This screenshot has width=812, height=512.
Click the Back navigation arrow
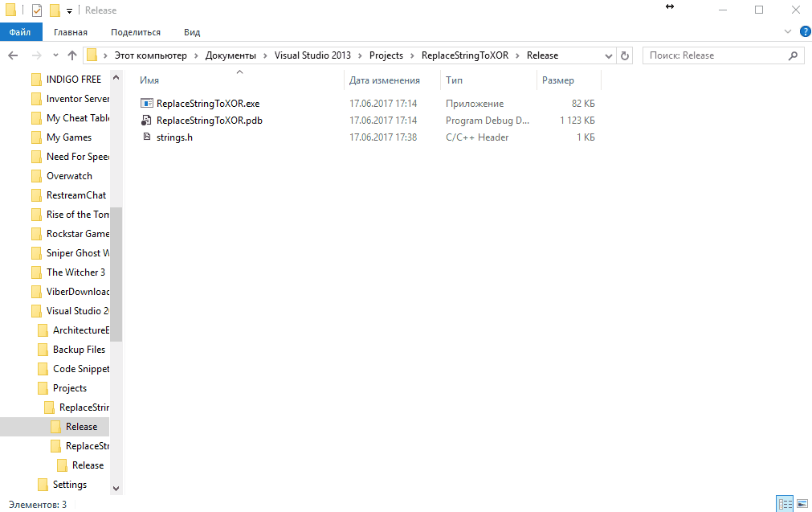click(x=14, y=55)
